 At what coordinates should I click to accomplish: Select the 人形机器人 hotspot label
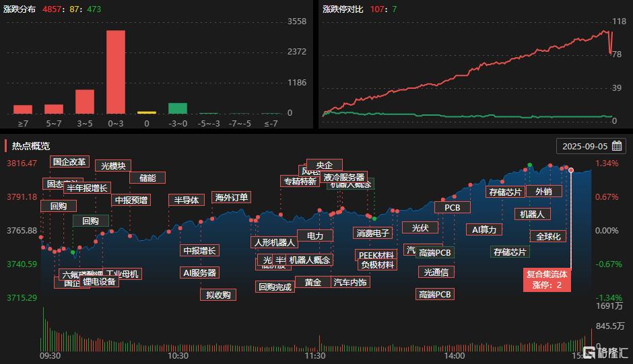pyautogui.click(x=274, y=242)
